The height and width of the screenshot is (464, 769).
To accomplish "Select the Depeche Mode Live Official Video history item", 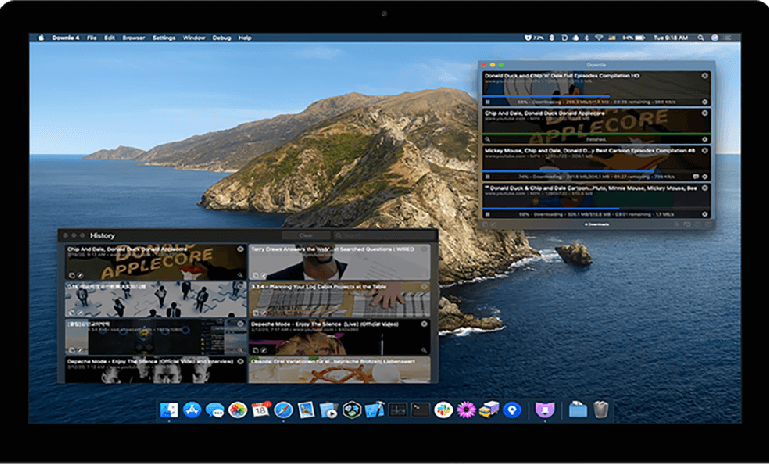I will click(339, 337).
